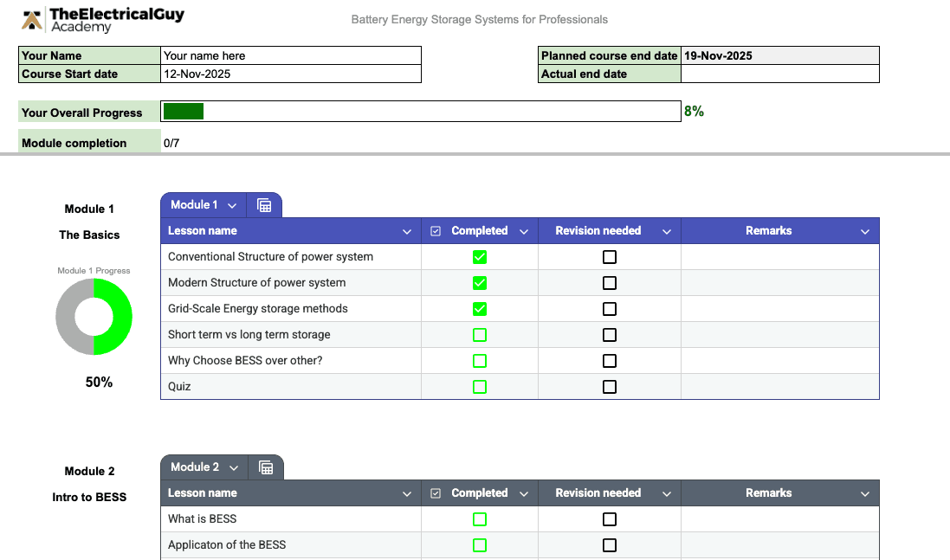Screen dimensions: 950x560
Task: Click TheElectricalGuy Academy logo
Action: (x=103, y=20)
